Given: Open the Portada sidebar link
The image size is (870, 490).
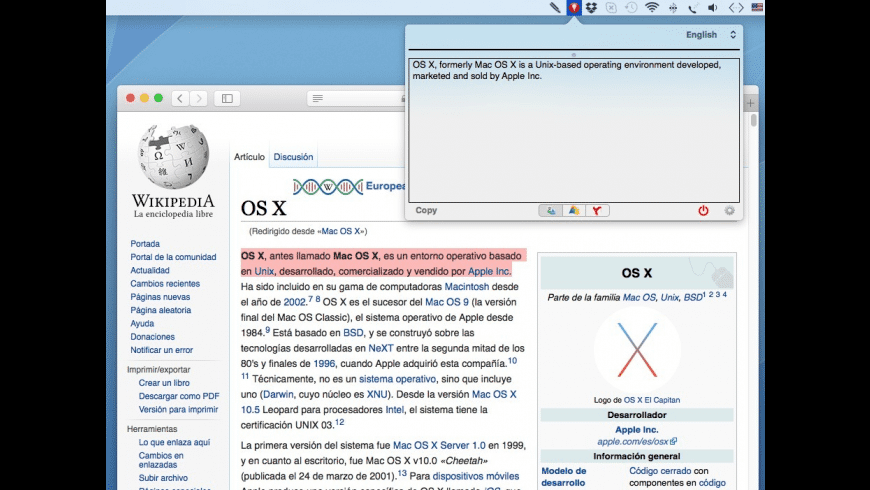Looking at the screenshot, I should (x=145, y=244).
